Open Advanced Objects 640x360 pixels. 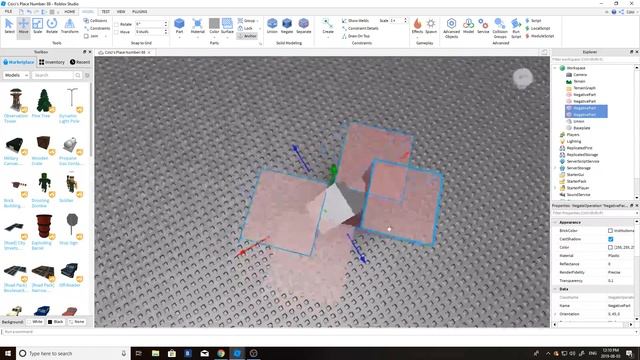pos(451,28)
